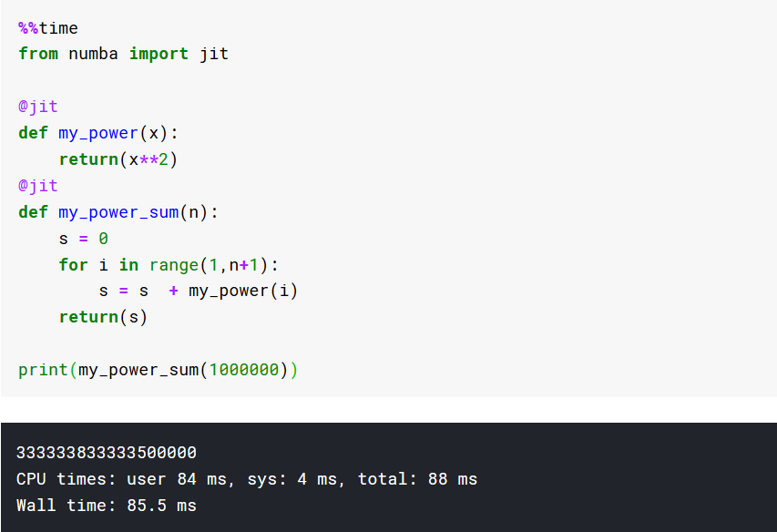Click output number 333333833333500000

[x=107, y=453]
